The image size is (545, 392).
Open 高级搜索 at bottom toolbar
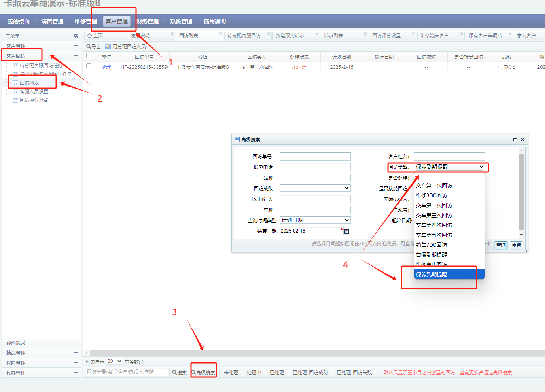204,372
